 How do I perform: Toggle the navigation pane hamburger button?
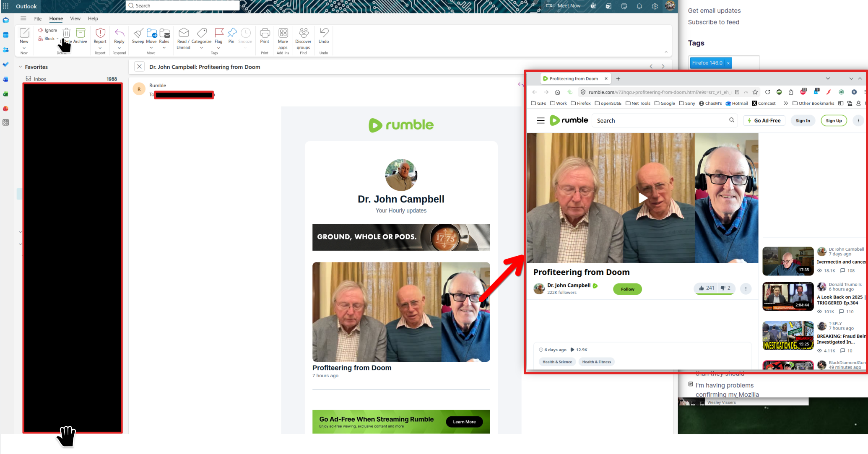pos(23,18)
